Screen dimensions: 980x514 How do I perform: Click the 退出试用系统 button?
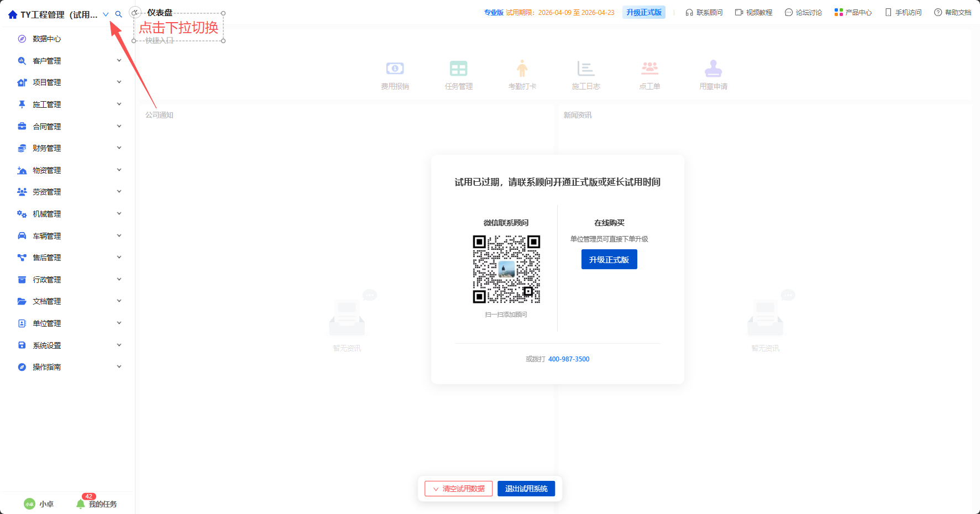(x=526, y=489)
